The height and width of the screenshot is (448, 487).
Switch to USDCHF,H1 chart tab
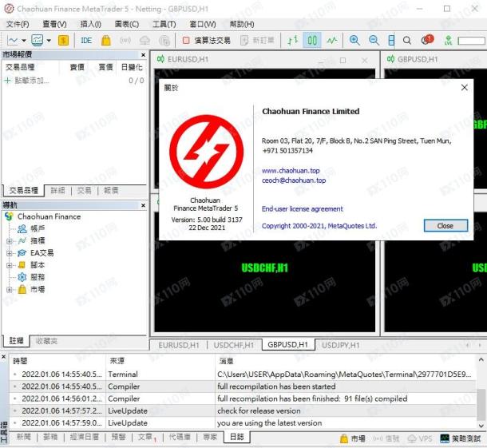234,345
